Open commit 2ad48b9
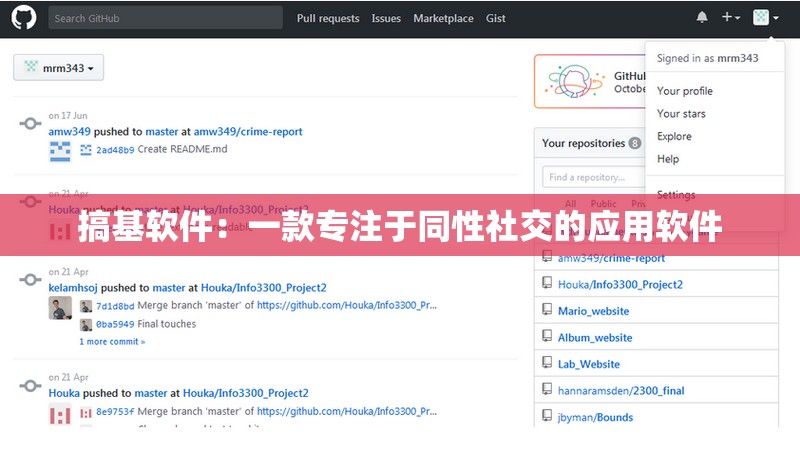 pyautogui.click(x=115, y=149)
